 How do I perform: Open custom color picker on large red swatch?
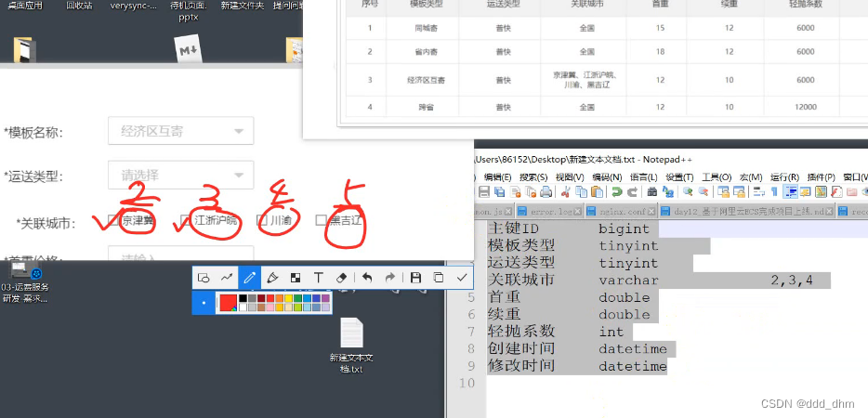[x=228, y=303]
